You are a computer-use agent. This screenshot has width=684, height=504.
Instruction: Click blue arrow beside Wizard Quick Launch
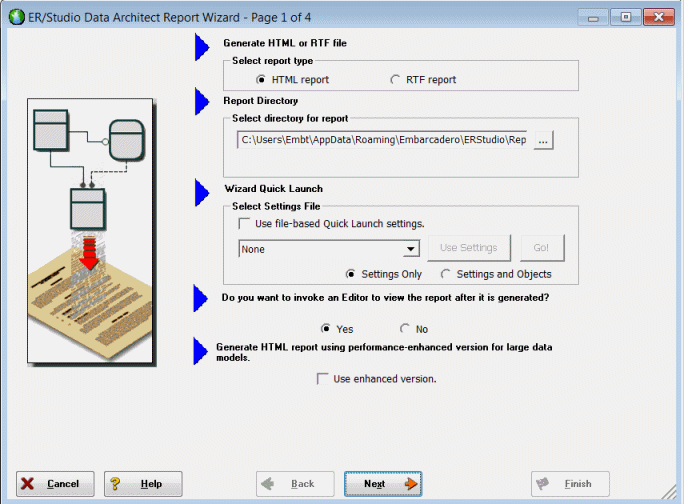(202, 192)
